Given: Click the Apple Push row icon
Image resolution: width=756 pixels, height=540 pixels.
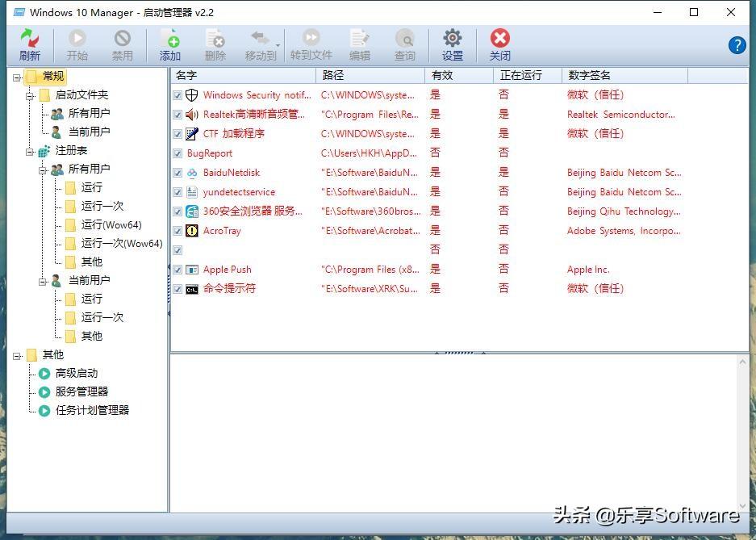Looking at the screenshot, I should [192, 270].
